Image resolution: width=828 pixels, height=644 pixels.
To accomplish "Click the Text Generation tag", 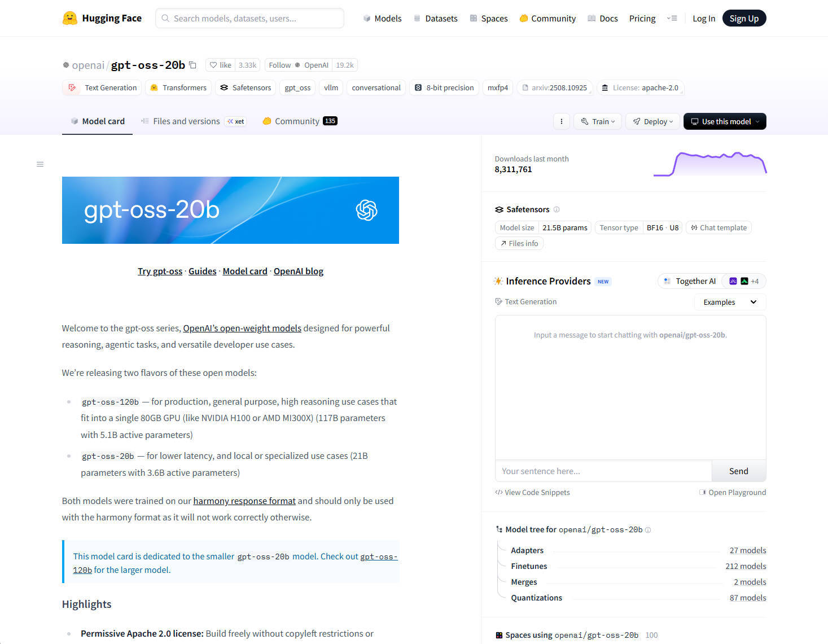I will pos(102,87).
